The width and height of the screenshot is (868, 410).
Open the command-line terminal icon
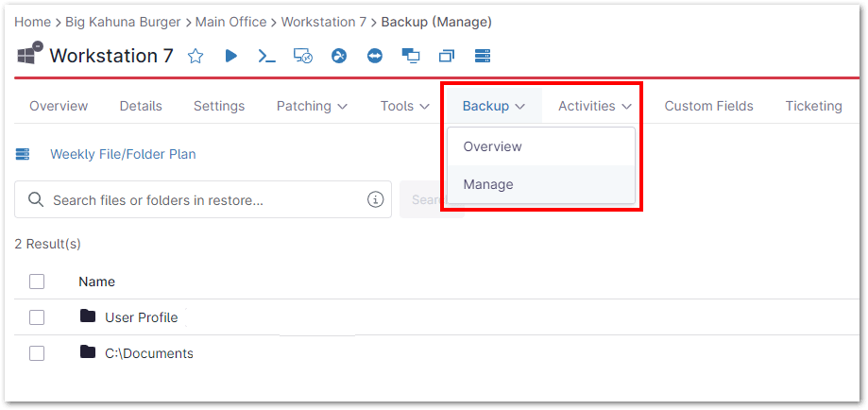click(267, 57)
